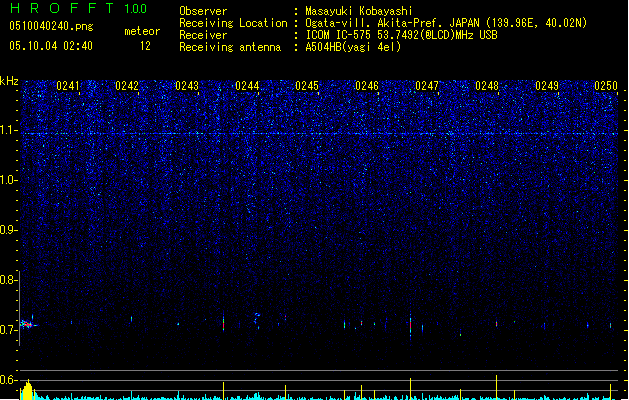
Task: Click the 'Receiver' field label
Action: click(203, 35)
